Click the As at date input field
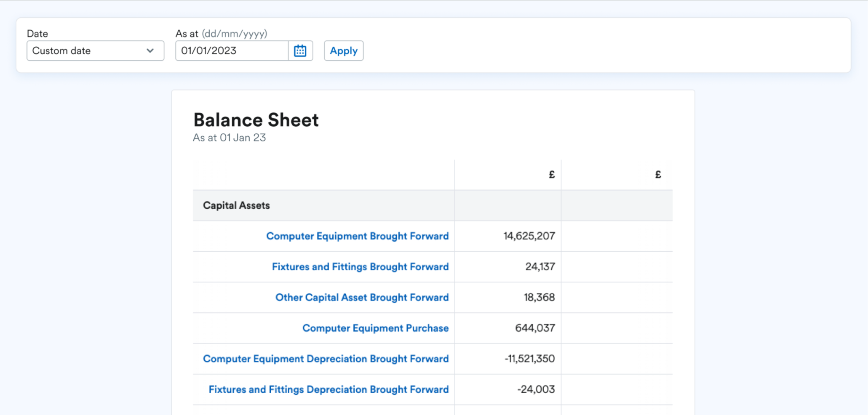 pos(232,51)
